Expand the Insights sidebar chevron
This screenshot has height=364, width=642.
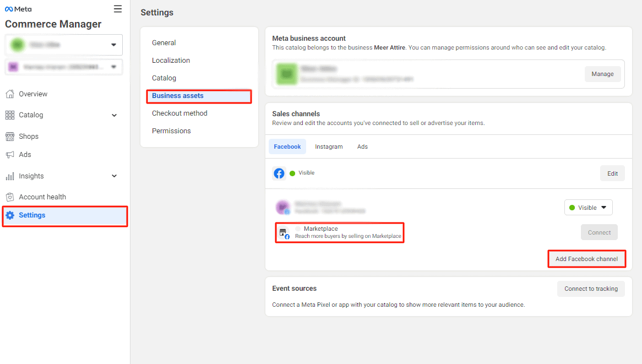coord(114,176)
